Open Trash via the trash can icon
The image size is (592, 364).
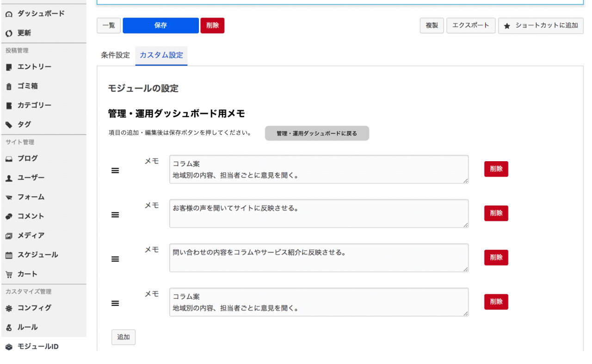[9, 86]
